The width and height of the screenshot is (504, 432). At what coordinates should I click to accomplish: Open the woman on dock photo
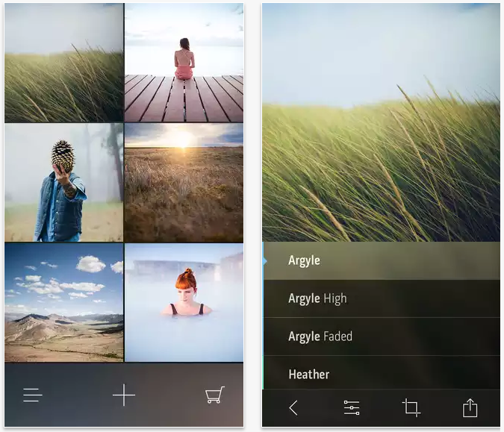point(184,63)
